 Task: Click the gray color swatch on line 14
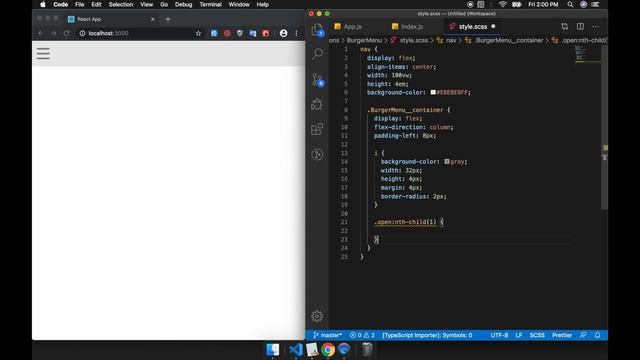coord(447,162)
